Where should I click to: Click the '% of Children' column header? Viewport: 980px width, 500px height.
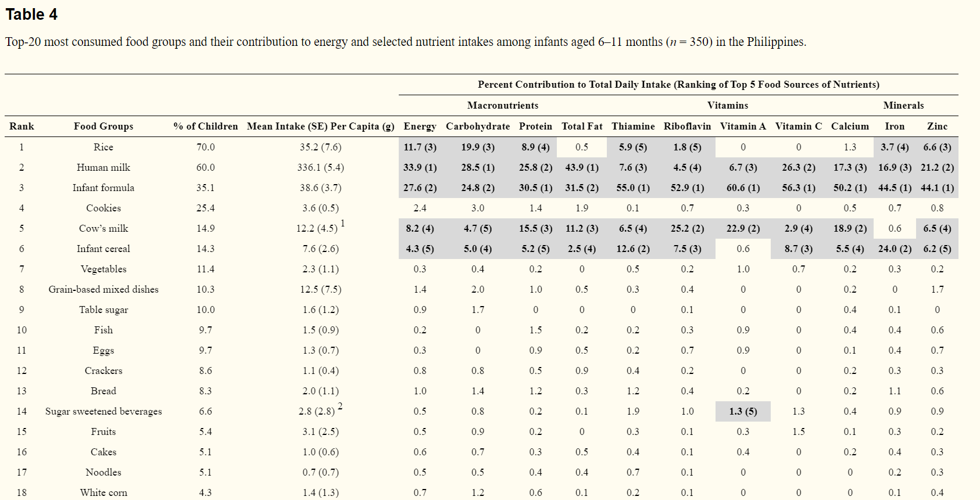tap(206, 127)
